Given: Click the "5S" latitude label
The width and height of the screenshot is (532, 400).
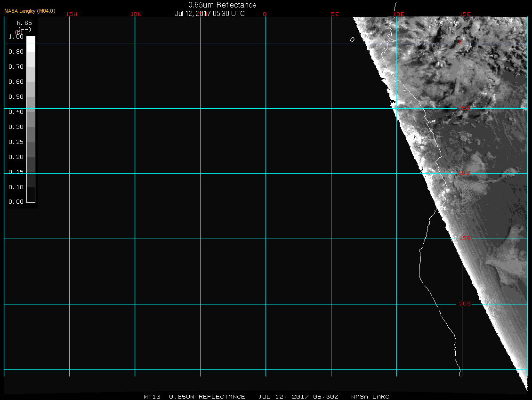Looking at the screenshot, I should coord(466,108).
